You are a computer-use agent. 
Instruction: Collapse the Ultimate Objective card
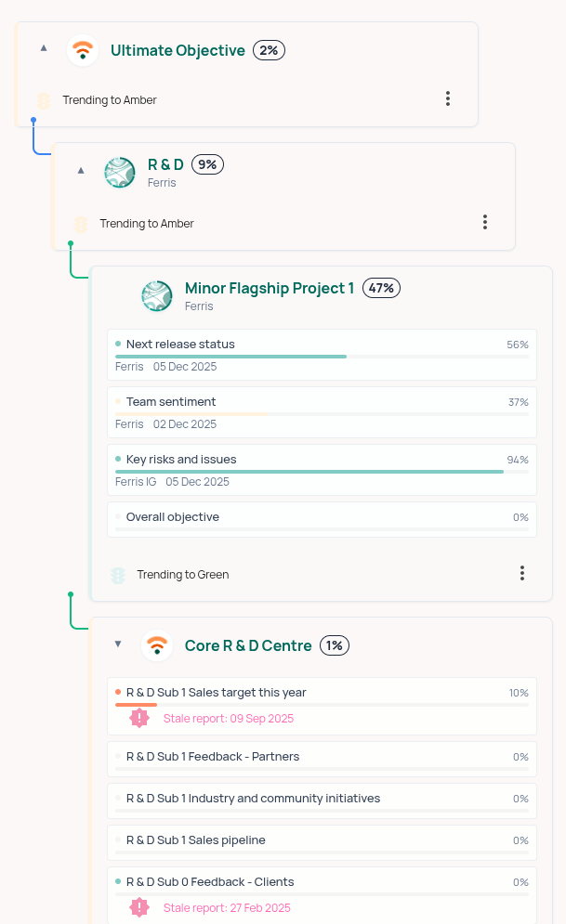point(43,47)
